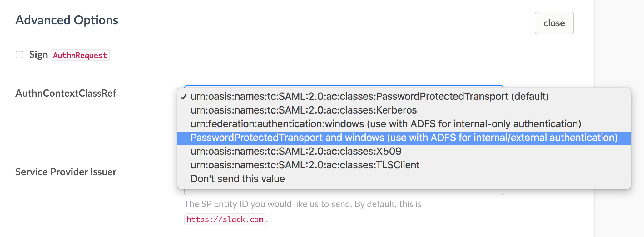Focus the Service Provider Issuer input field
Image resolution: width=644 pixels, height=237 pixels.
point(344,192)
